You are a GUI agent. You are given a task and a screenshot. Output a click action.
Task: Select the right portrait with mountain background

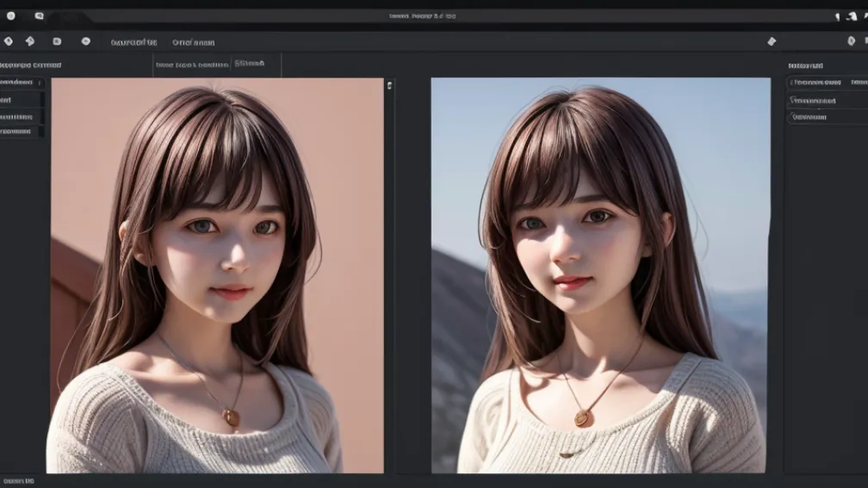[601, 275]
